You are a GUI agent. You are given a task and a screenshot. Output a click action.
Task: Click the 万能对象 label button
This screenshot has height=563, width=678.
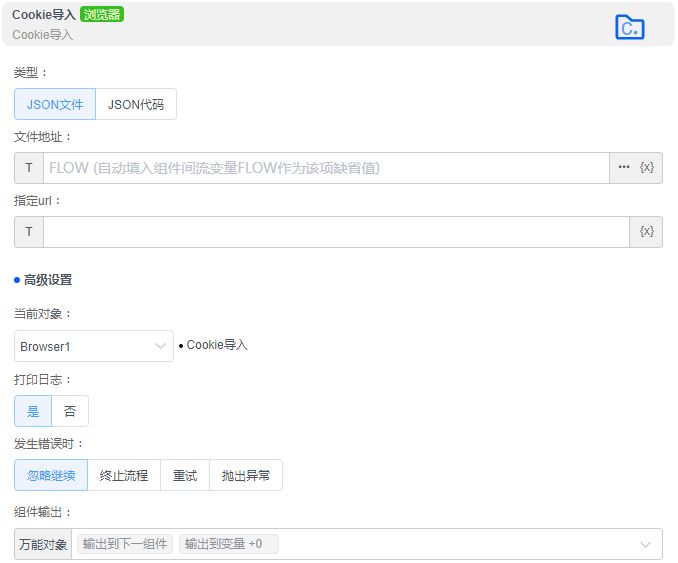point(43,544)
